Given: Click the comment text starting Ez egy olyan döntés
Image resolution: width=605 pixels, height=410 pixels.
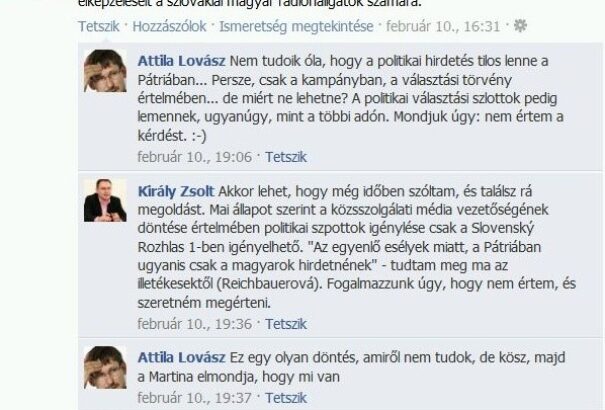Looking at the screenshot, I should point(352,367).
